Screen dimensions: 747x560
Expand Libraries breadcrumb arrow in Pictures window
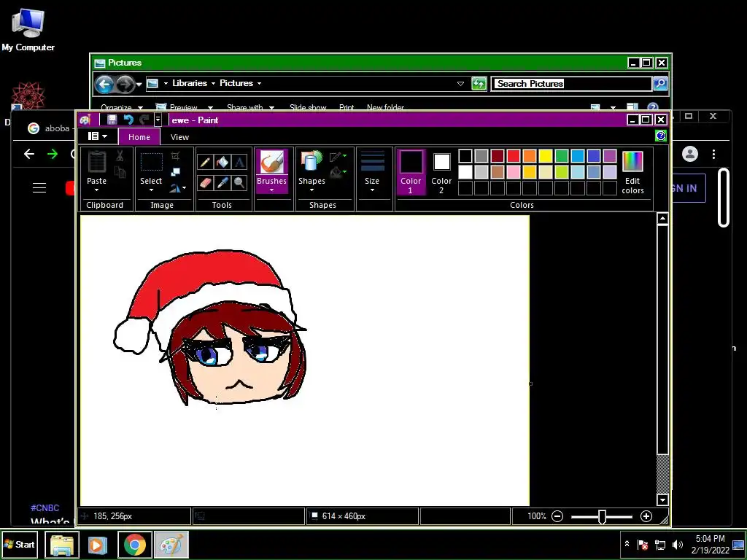213,83
